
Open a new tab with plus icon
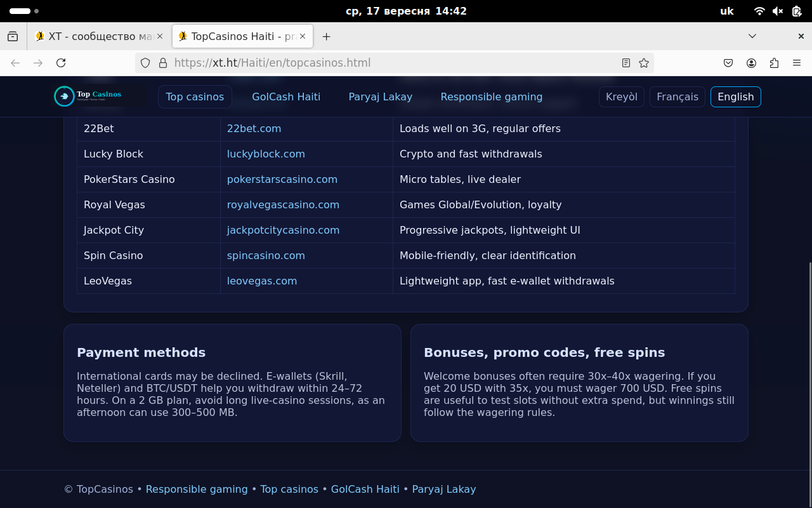(326, 36)
